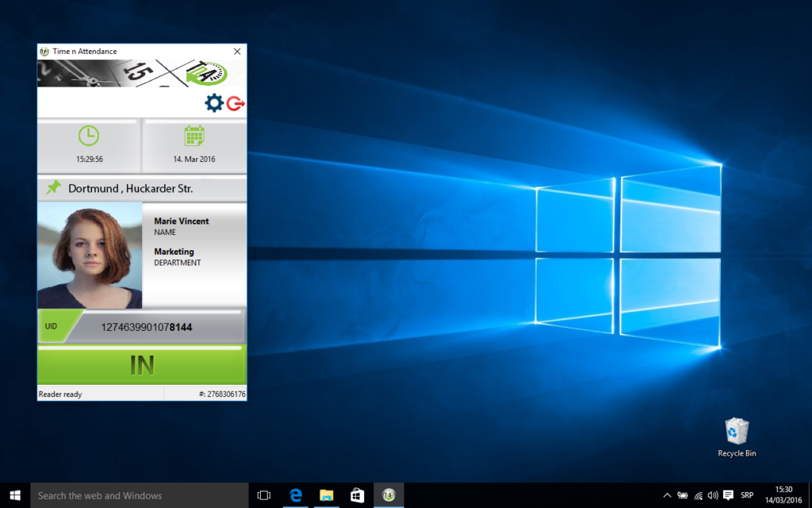This screenshot has height=508, width=812.
Task: Click the red logout icon
Action: click(236, 103)
